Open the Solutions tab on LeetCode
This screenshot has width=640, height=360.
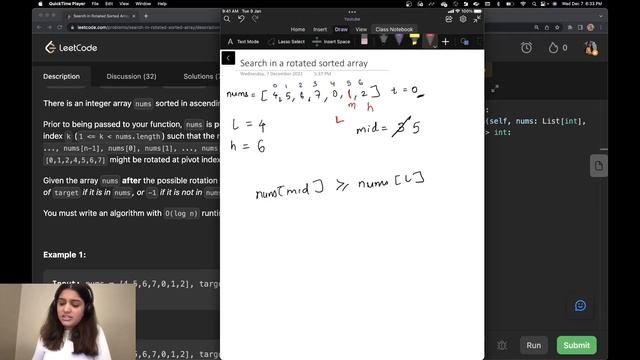click(202, 76)
